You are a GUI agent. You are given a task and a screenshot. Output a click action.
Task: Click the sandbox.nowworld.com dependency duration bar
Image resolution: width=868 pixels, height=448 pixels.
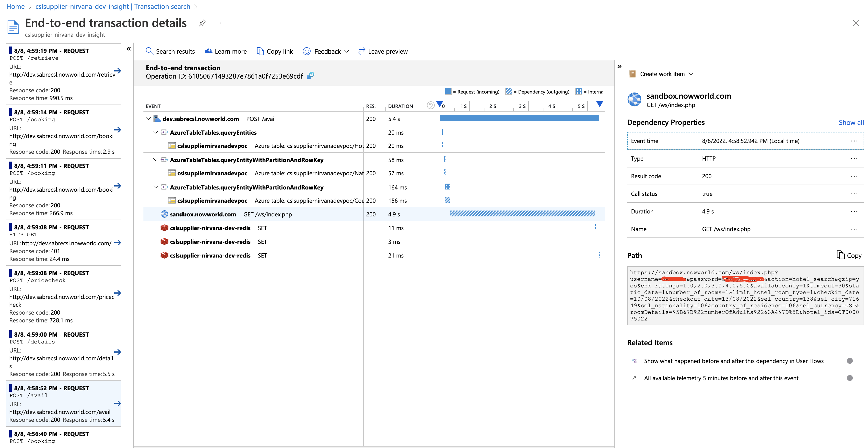click(x=522, y=213)
